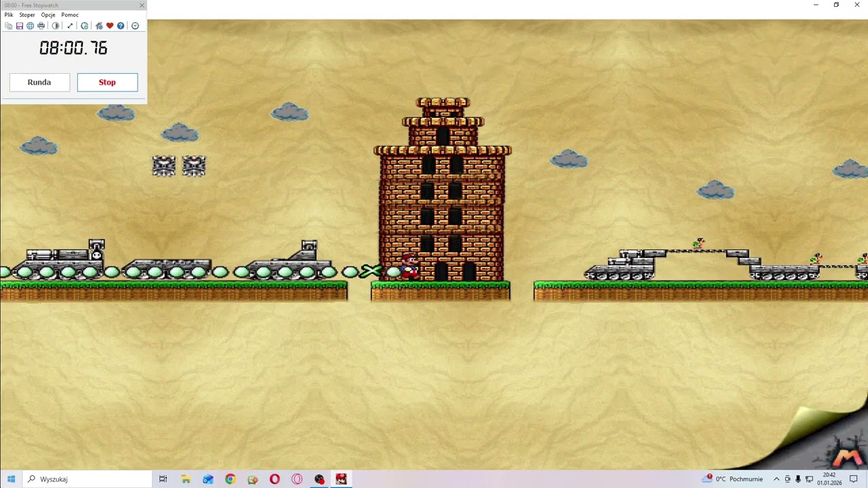The height and width of the screenshot is (488, 868).
Task: Toggle the half-circle contrast icon
Action: tap(56, 26)
